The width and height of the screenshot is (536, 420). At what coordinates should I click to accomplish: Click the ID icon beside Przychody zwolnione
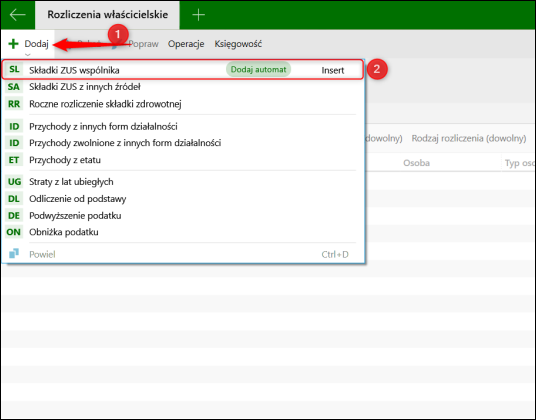[14, 143]
